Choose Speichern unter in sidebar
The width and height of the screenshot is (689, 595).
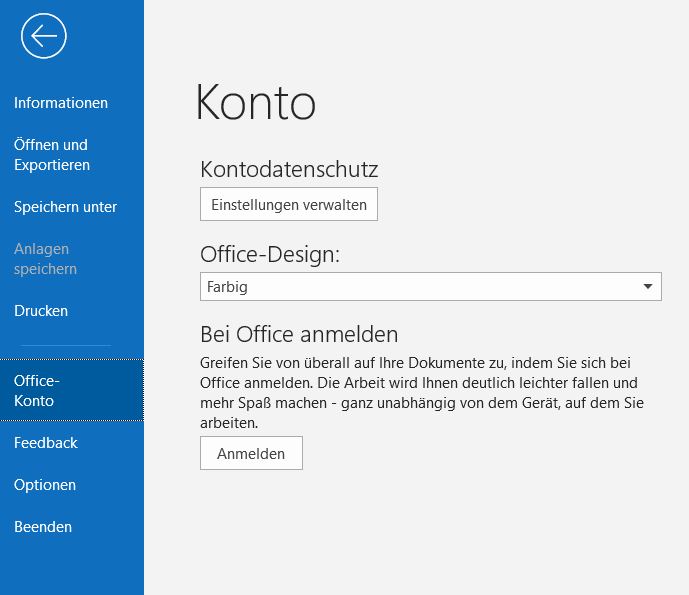(x=65, y=207)
